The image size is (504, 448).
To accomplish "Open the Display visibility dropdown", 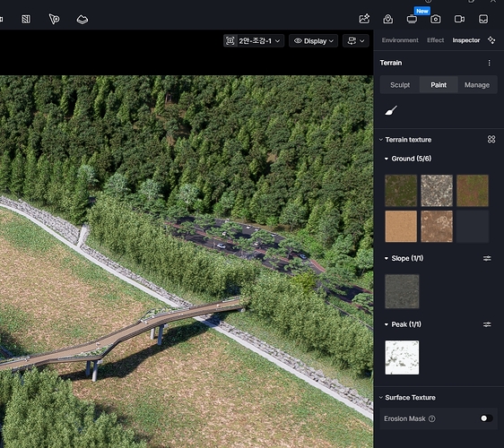I will click(313, 41).
